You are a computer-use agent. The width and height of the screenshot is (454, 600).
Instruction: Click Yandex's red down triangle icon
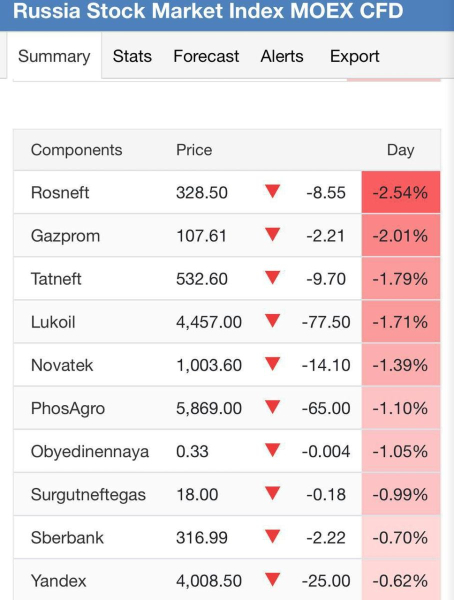[272, 580]
